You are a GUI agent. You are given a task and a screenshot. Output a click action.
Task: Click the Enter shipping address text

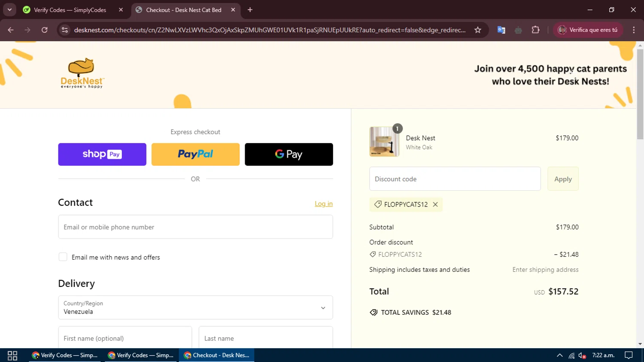click(x=545, y=270)
